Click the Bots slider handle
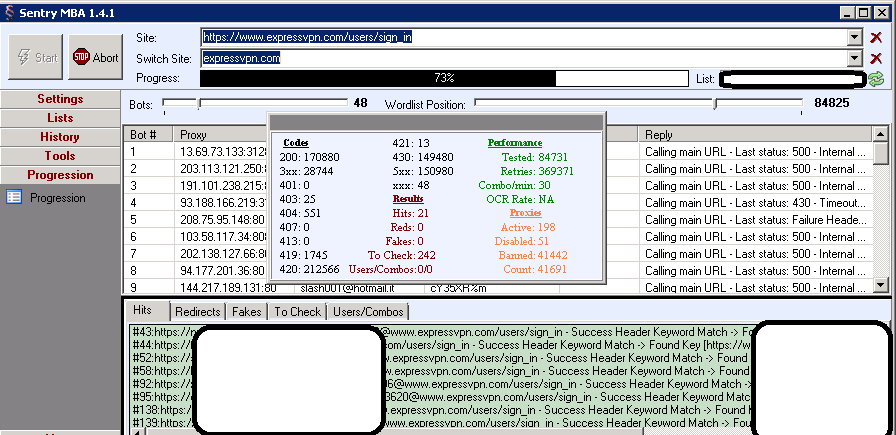The height and width of the screenshot is (435, 896). [x=199, y=103]
